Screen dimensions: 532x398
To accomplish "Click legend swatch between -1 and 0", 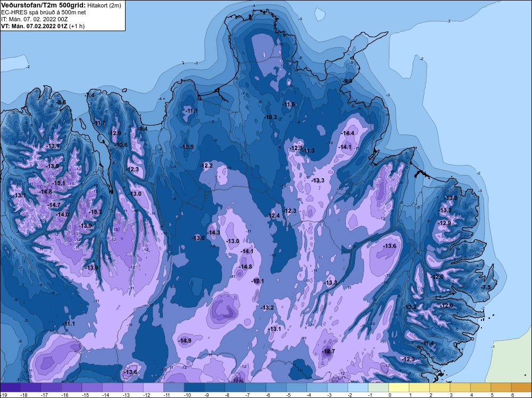I will [x=379, y=387].
